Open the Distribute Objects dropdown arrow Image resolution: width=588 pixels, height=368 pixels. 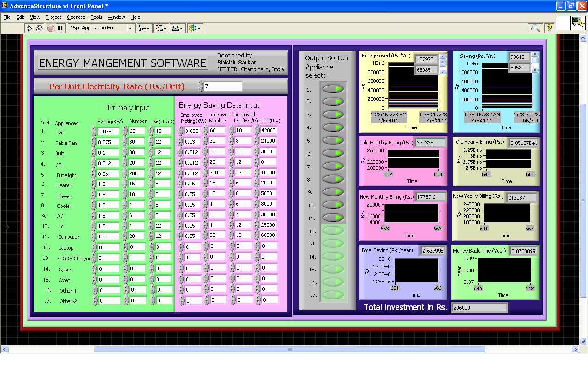(165, 28)
